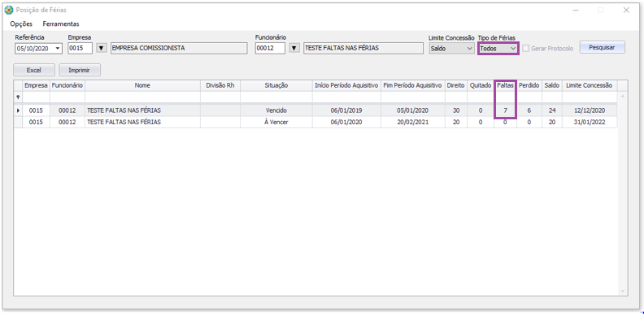This screenshot has width=644, height=315.
Task: Click the Funcionário code field 00012
Action: [x=270, y=49]
